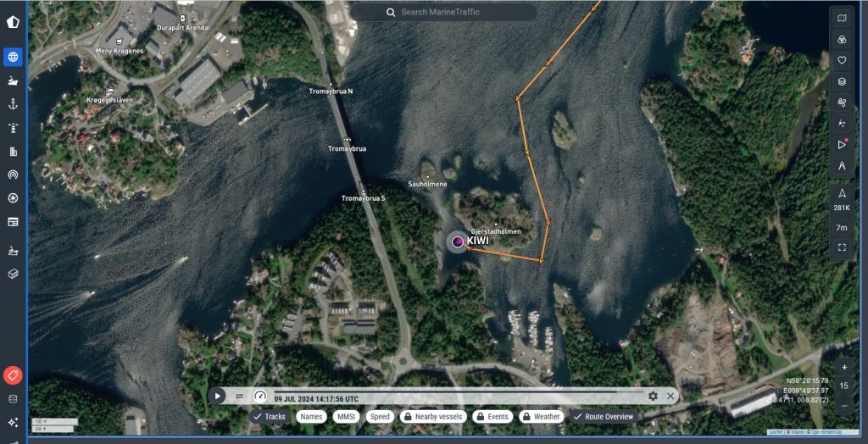Click the vessels ship icon in left sidebar
This screenshot has width=868, height=444.
tap(13, 81)
